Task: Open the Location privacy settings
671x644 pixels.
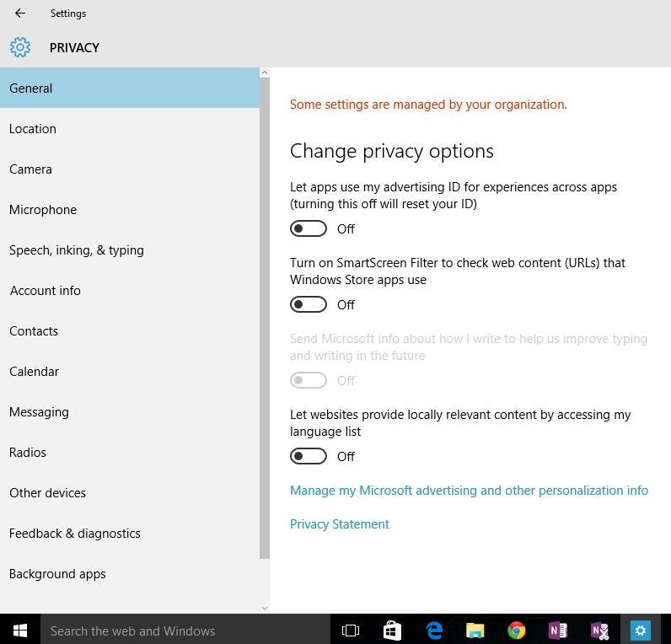Action: 130,129
